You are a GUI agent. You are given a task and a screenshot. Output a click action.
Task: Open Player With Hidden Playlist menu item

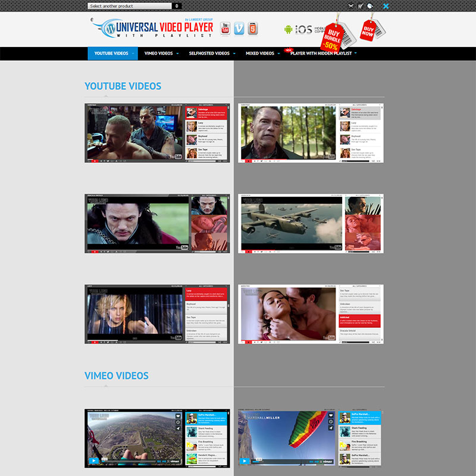tap(321, 54)
